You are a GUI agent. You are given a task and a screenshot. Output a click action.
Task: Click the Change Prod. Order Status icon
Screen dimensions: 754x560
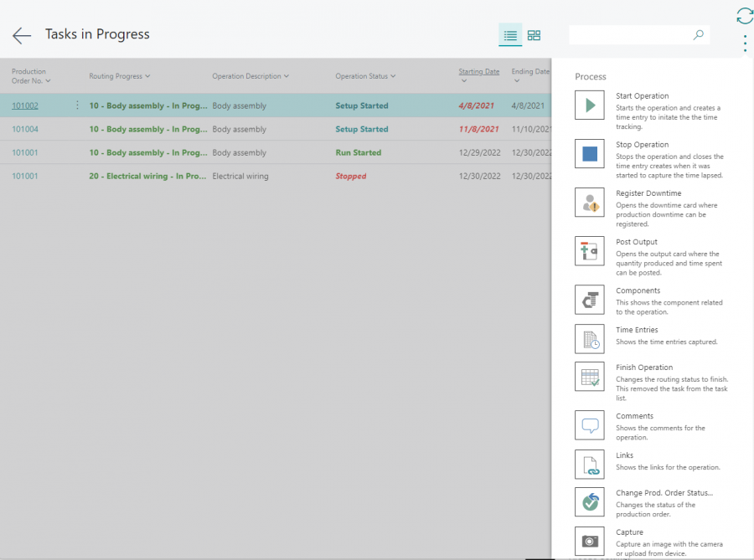pyautogui.click(x=590, y=502)
